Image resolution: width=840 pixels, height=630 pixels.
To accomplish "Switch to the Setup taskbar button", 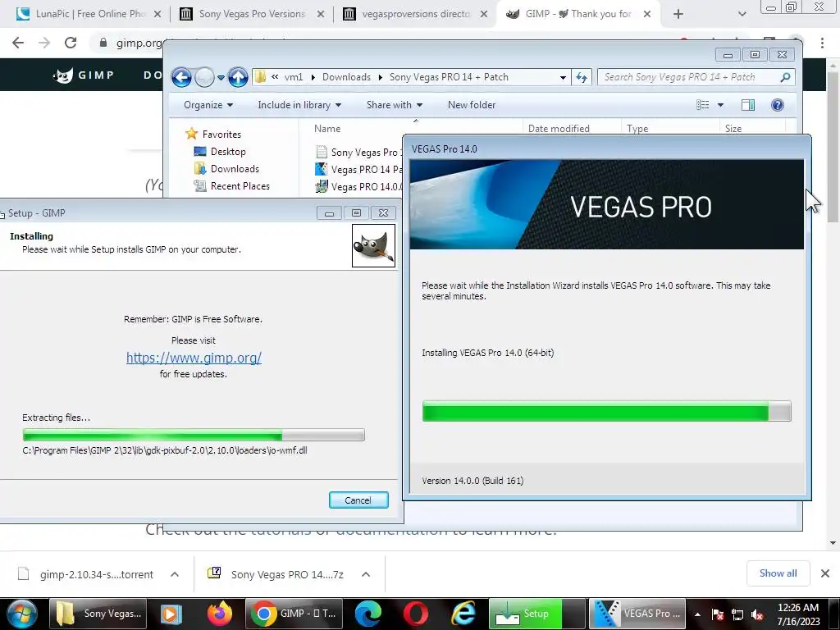I will 537,614.
